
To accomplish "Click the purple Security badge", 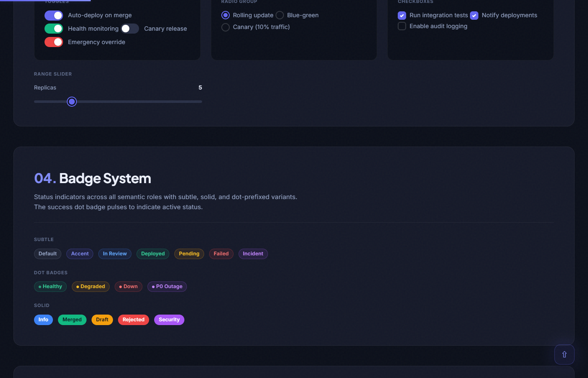I will point(169,320).
